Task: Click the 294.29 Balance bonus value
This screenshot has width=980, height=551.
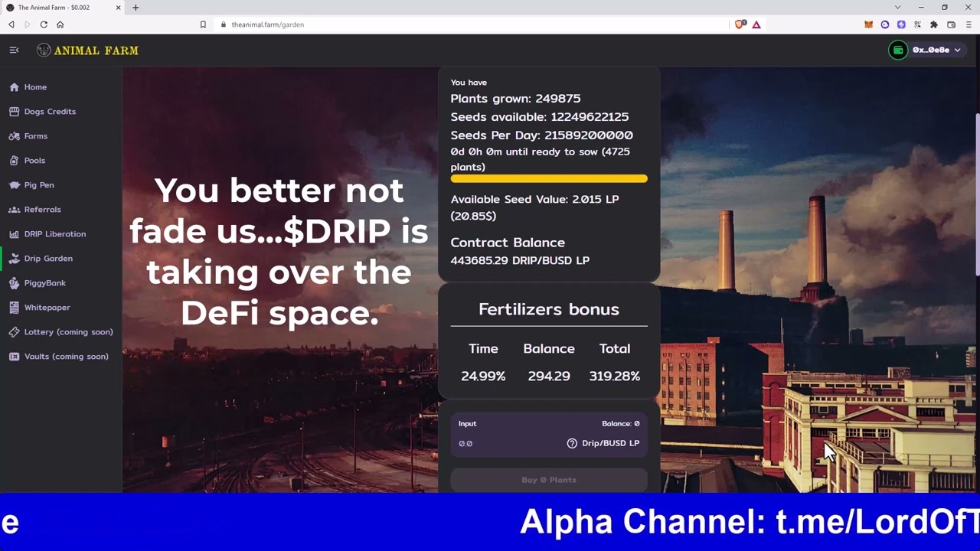Action: [549, 376]
